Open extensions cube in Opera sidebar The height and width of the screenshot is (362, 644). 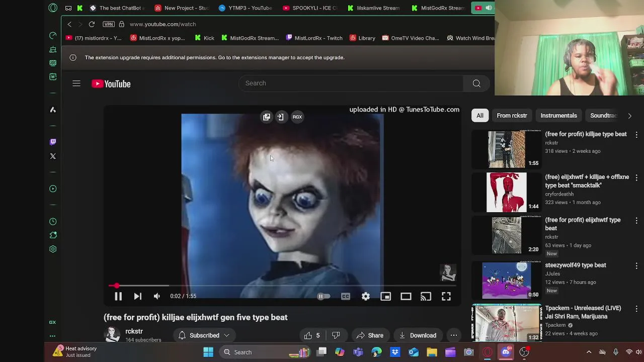click(x=53, y=235)
